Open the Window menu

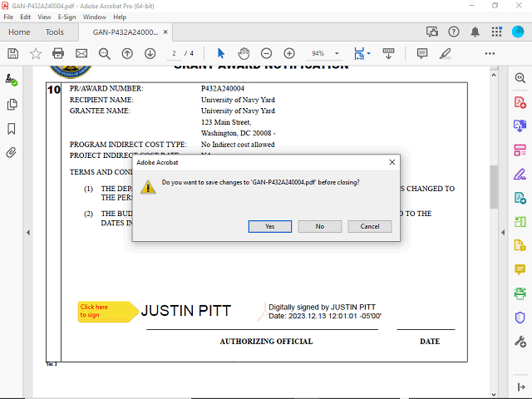pos(94,17)
